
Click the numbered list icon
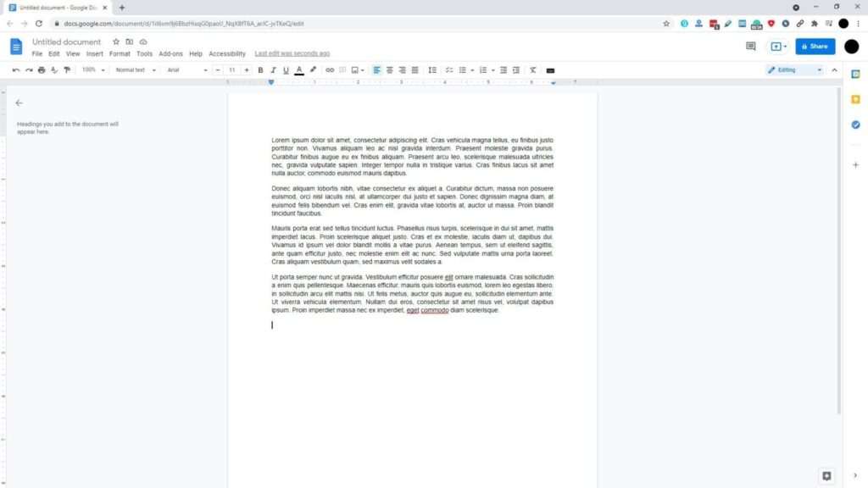tap(483, 70)
